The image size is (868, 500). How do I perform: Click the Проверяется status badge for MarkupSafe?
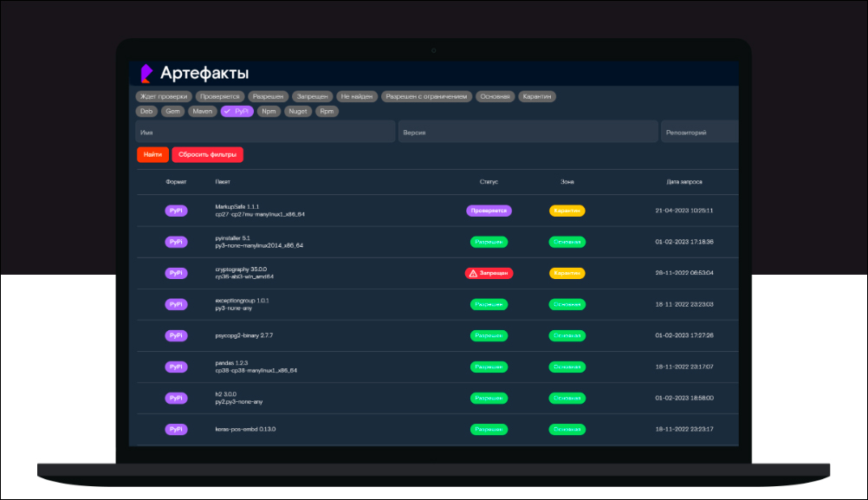[489, 211]
